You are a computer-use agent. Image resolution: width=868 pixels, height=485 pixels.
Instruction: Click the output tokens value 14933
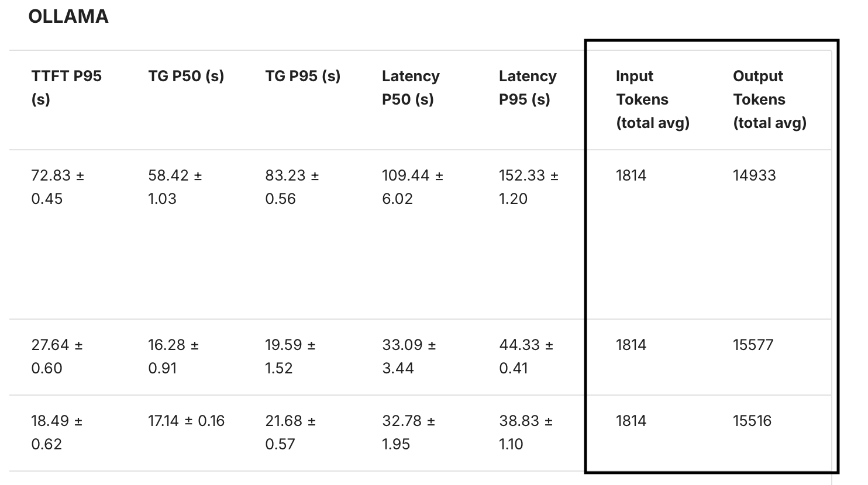pos(754,175)
